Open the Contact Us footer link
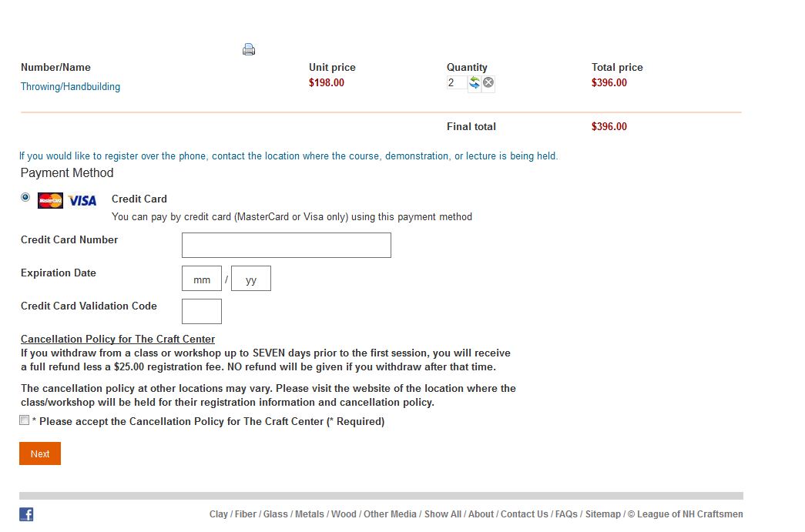Screen dimensions: 805x532 [524, 514]
